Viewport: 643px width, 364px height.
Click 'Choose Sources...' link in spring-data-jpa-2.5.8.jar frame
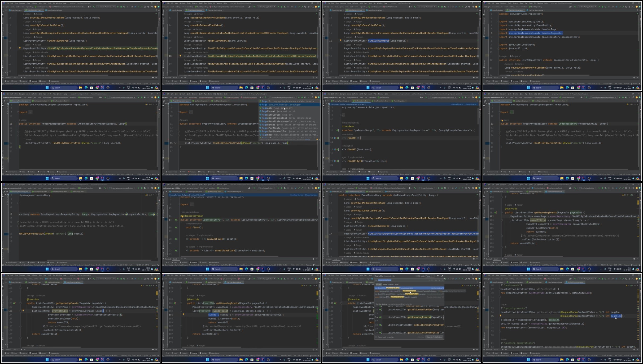click(471, 104)
